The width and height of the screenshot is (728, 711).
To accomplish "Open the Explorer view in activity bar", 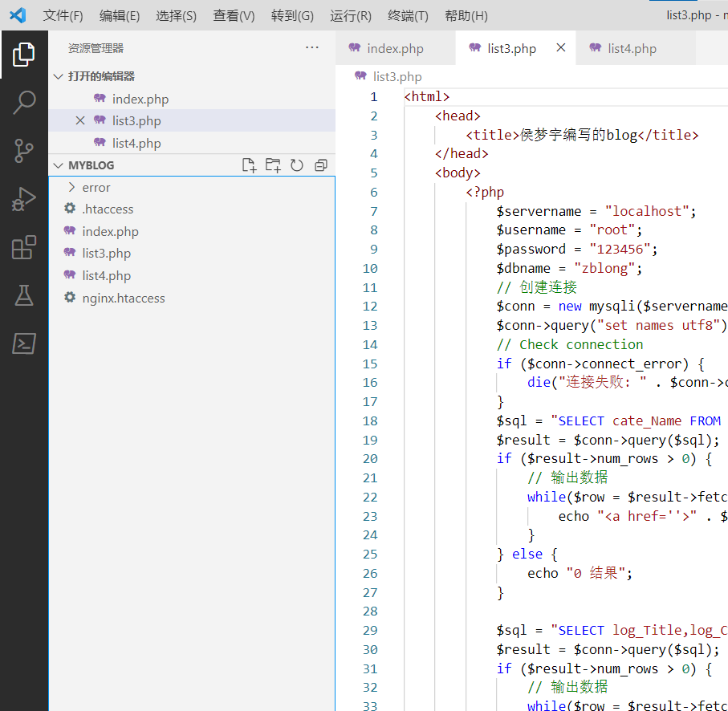I will tap(24, 55).
